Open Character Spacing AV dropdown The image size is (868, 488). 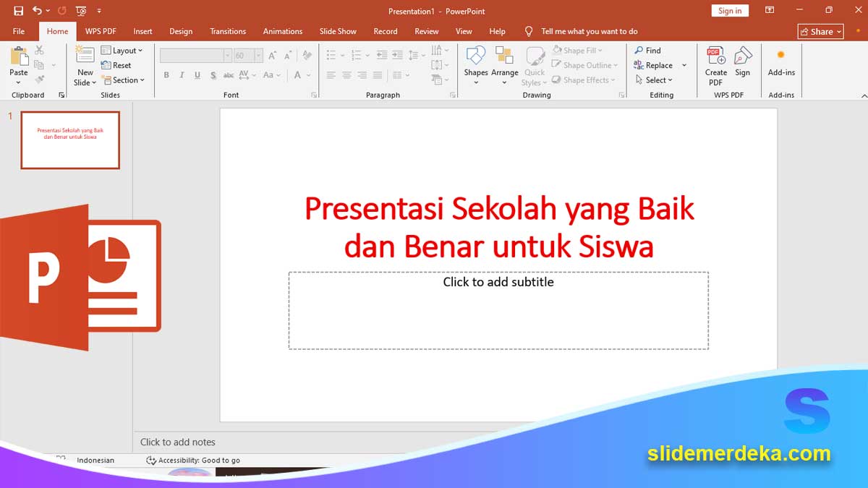point(247,75)
